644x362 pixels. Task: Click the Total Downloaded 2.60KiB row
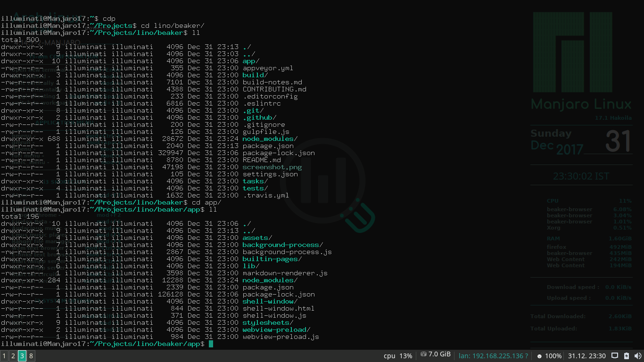[581, 316]
